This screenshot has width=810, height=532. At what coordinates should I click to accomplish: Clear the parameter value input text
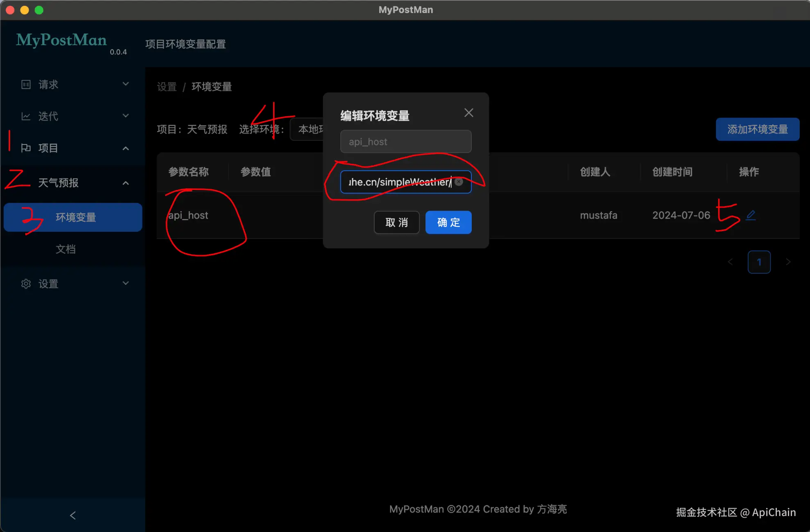pos(459,182)
